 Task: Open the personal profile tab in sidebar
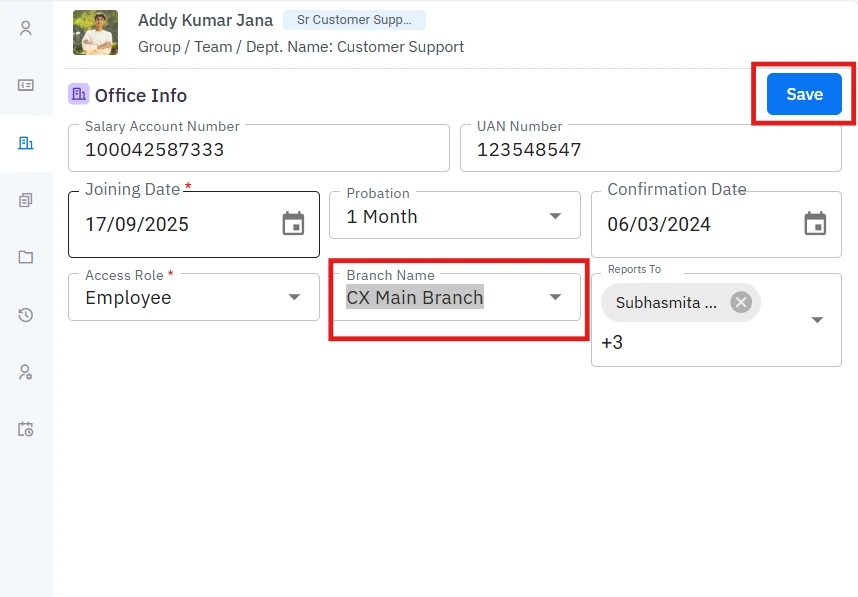[x=26, y=28]
